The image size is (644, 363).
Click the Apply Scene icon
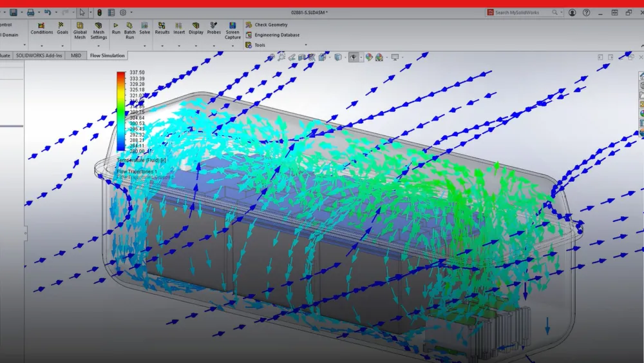[x=379, y=57]
